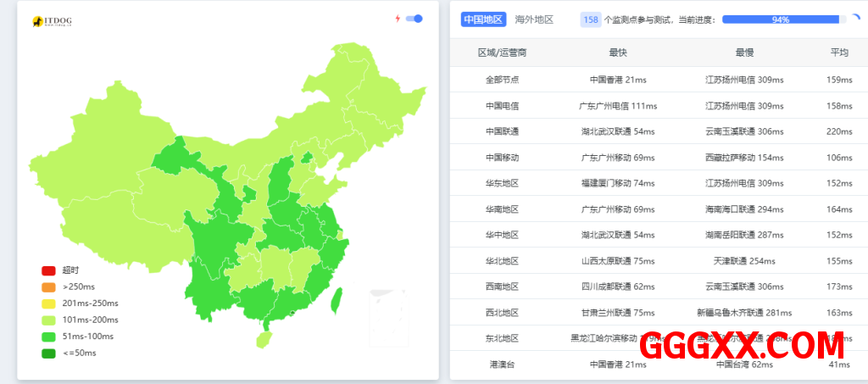Select the 华东地区 row label
868x384 pixels.
[x=502, y=184]
